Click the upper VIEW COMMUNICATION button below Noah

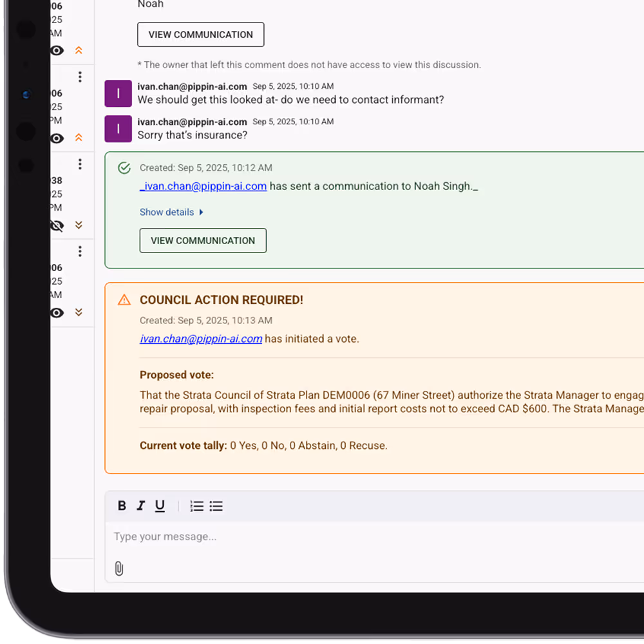click(x=200, y=35)
